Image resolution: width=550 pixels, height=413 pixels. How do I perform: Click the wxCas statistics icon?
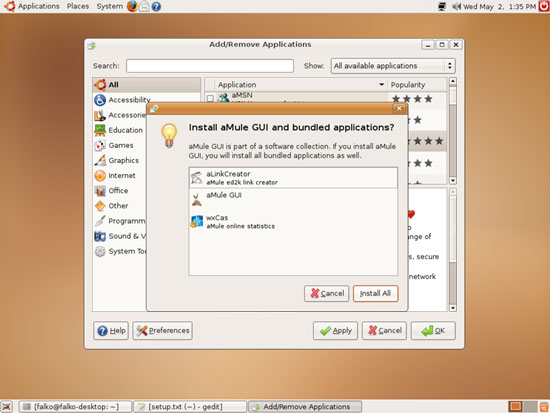(197, 221)
